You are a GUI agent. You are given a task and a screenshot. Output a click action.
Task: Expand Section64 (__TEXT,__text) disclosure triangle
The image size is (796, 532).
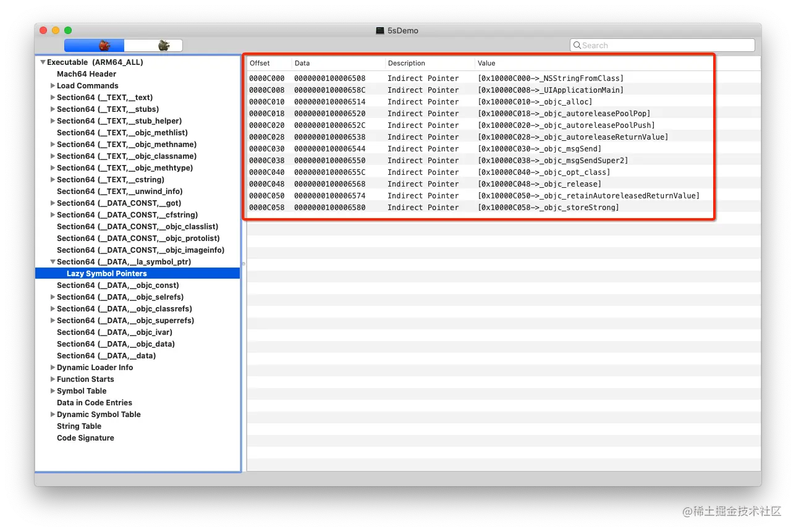tap(53, 98)
